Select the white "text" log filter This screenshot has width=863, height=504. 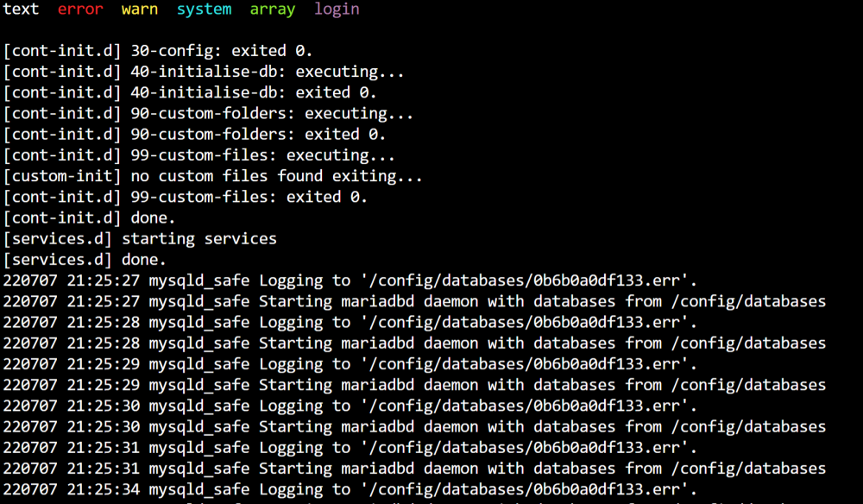tap(21, 9)
